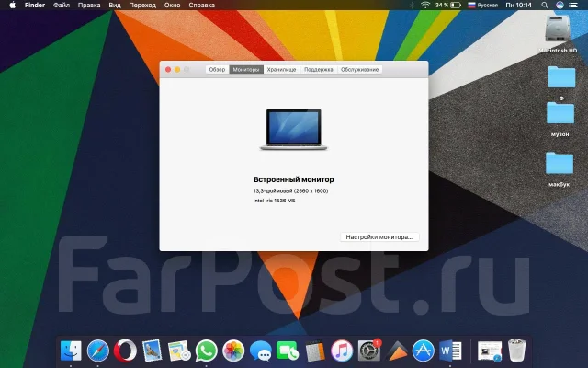Open the Trash in the Dock
Image resolution: width=588 pixels, height=368 pixels.
(x=517, y=351)
